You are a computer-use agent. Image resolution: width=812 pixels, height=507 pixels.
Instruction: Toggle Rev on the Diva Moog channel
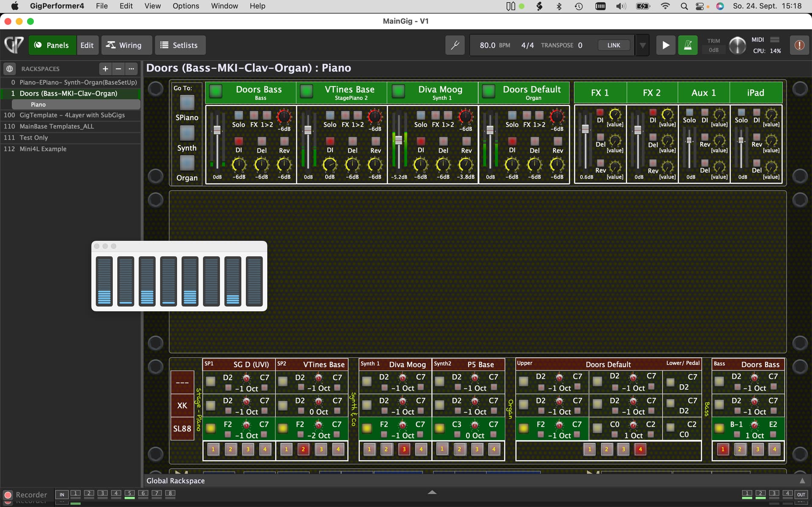point(466,141)
